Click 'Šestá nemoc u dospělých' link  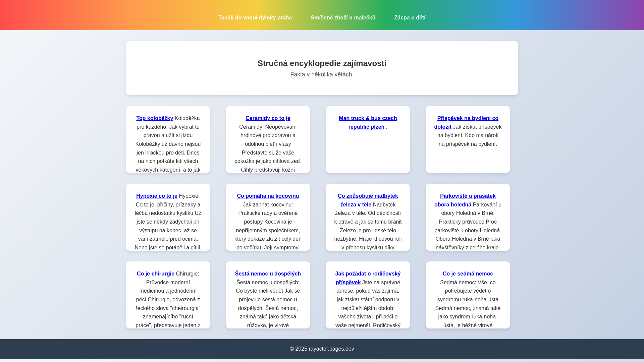point(268,274)
